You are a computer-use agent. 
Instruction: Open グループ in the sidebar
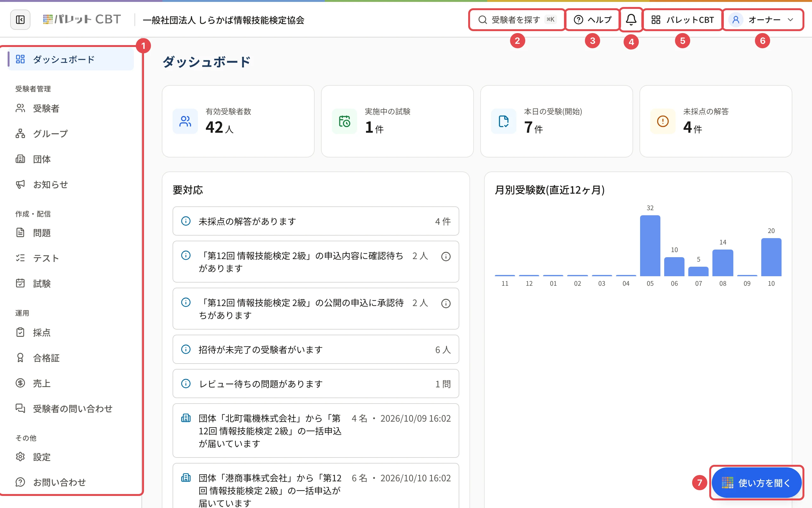(x=70, y=134)
